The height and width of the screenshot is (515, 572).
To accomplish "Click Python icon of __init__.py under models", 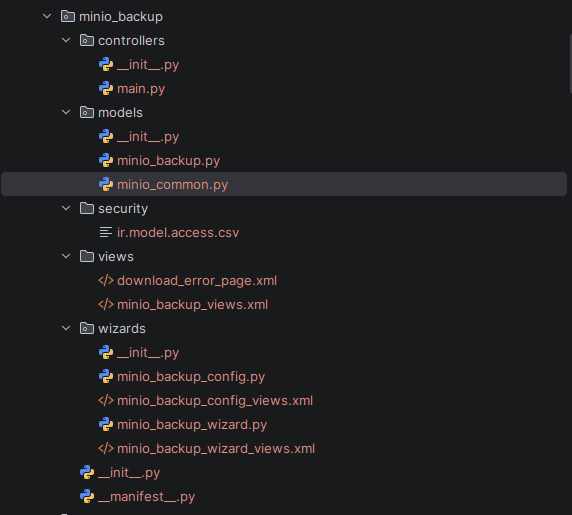I will pyautogui.click(x=106, y=136).
